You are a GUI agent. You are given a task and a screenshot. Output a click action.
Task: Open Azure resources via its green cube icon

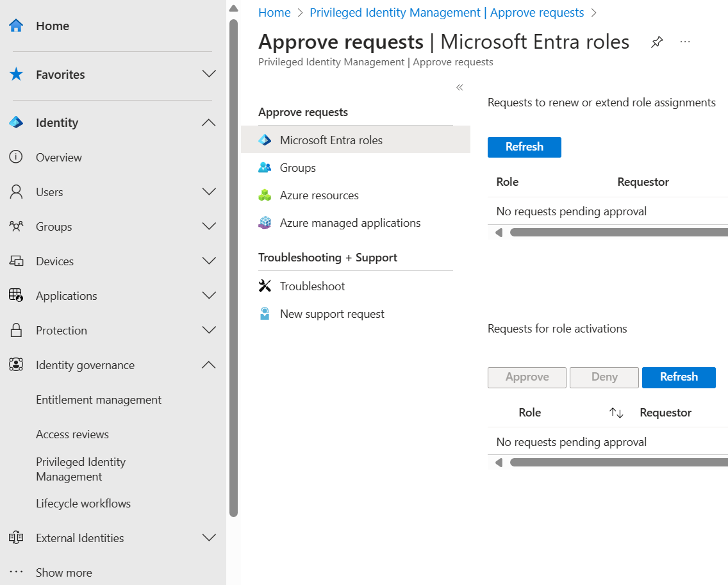point(265,195)
